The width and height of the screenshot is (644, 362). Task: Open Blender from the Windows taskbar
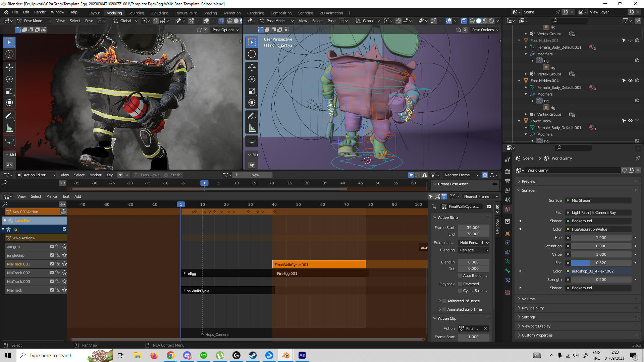coord(285,355)
